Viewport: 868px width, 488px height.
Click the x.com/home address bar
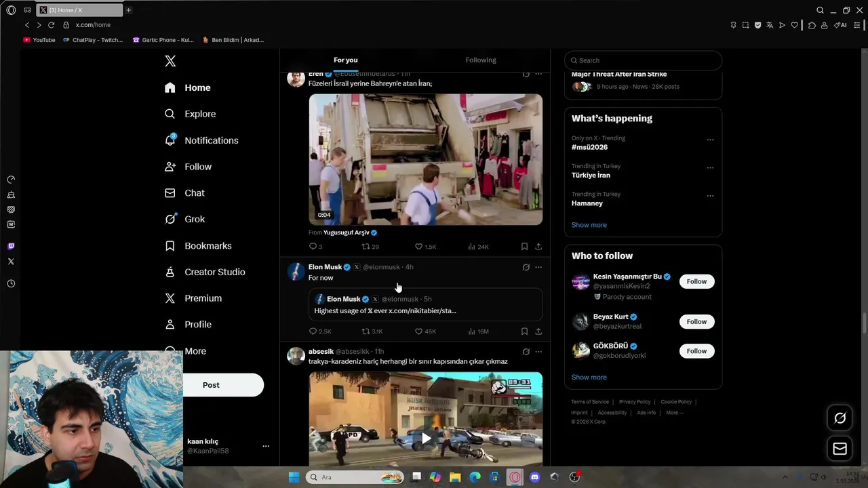93,25
